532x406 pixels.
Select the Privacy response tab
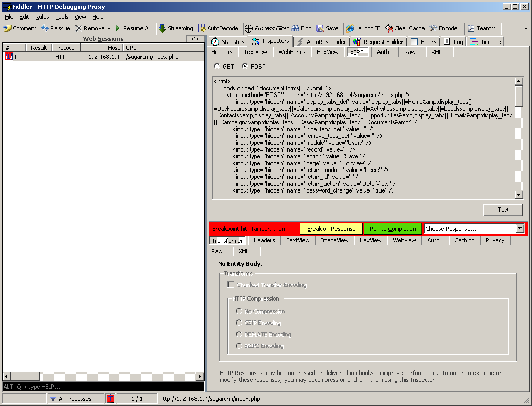495,240
